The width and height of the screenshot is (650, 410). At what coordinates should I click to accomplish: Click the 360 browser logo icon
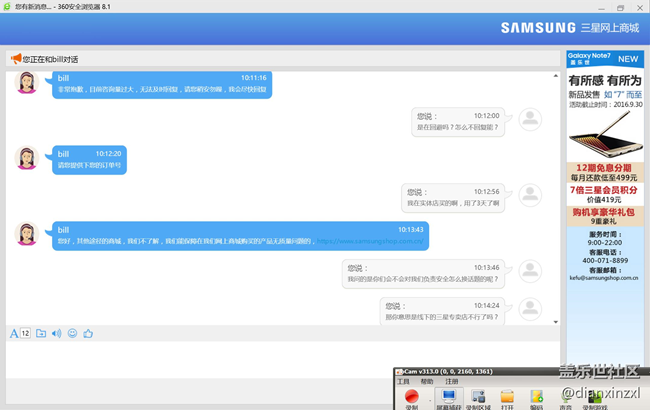coord(7,7)
